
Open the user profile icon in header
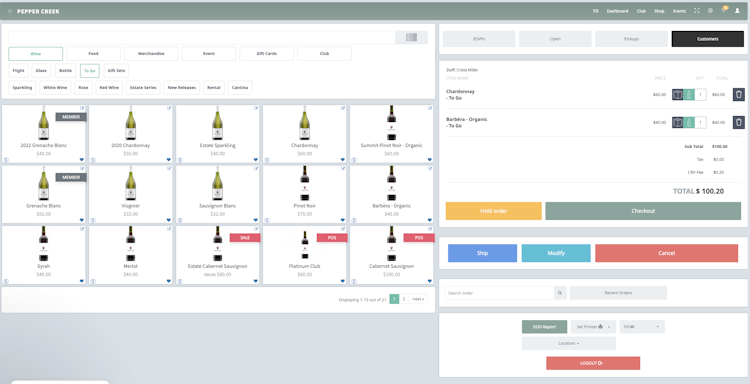pyautogui.click(x=737, y=11)
